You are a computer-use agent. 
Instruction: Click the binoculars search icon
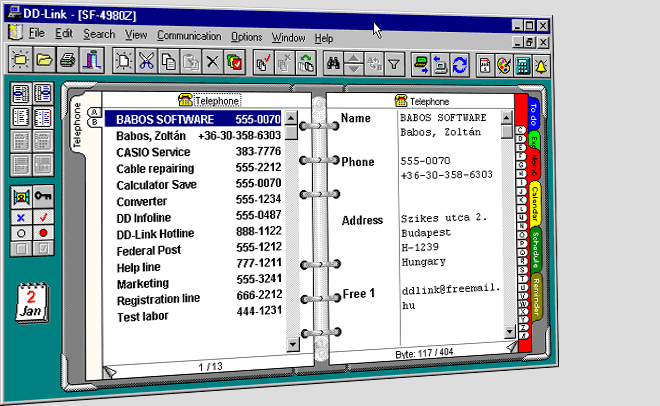[x=333, y=62]
